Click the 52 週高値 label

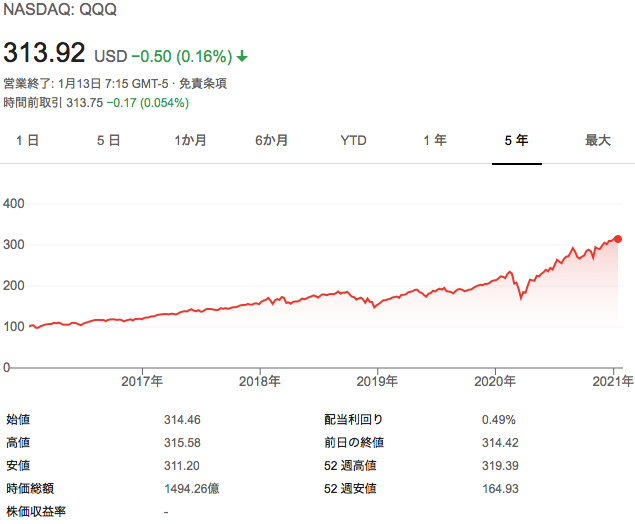coord(350,466)
